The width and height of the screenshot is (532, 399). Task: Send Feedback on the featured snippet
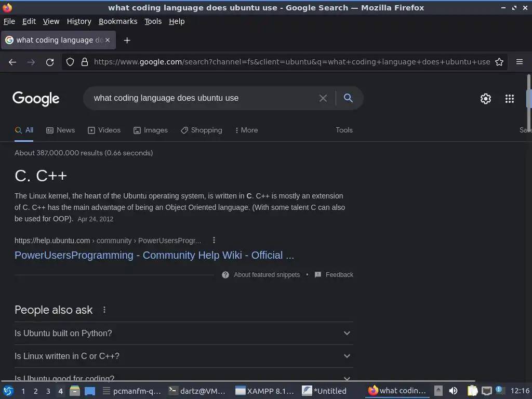click(334, 275)
